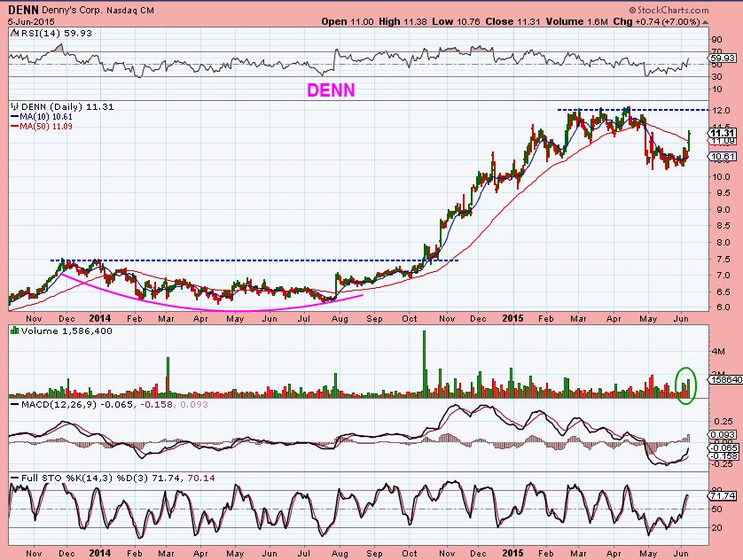
Task: Click the 11.31 last price axis tag
Action: pyautogui.click(x=723, y=133)
